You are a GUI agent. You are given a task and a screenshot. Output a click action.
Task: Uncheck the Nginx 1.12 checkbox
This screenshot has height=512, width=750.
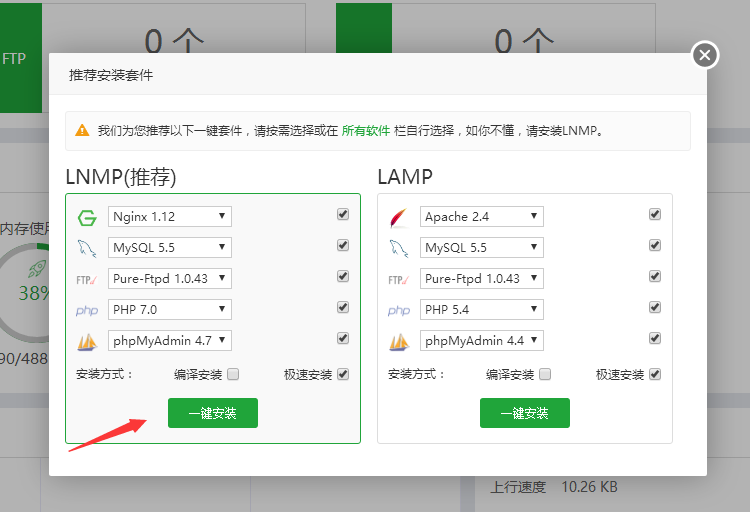pyautogui.click(x=342, y=214)
